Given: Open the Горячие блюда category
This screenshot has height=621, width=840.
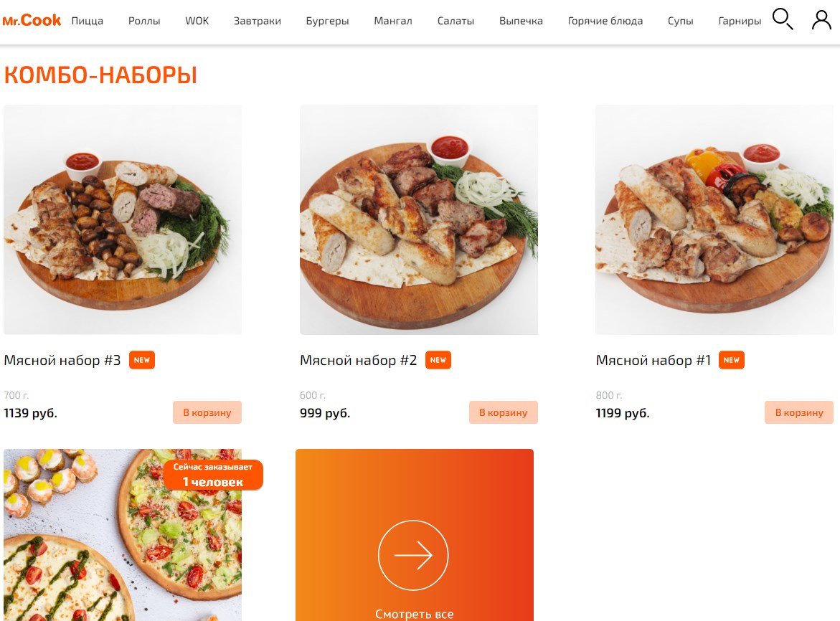Looking at the screenshot, I should pyautogui.click(x=605, y=21).
